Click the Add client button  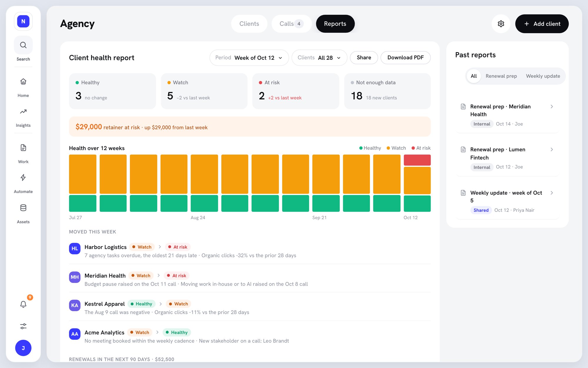tap(542, 24)
